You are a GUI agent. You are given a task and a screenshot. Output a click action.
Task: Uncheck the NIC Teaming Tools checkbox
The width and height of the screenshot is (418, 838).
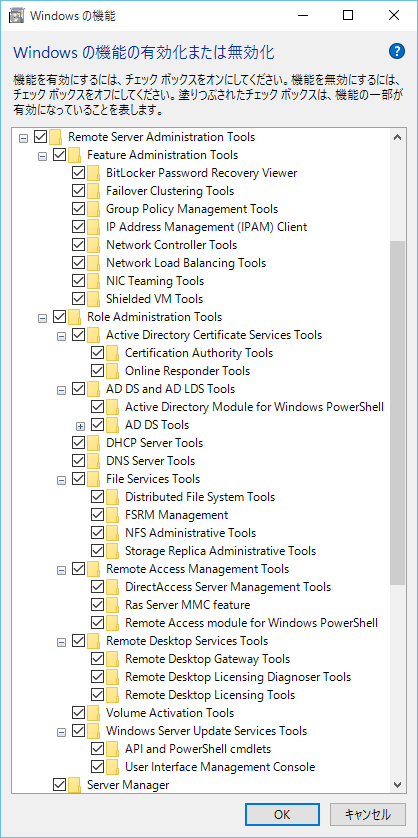(x=79, y=281)
